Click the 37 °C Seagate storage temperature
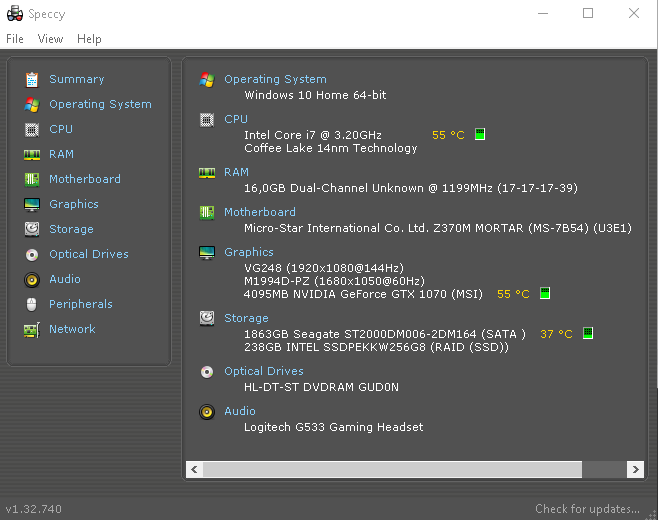The image size is (658, 520). pyautogui.click(x=556, y=334)
